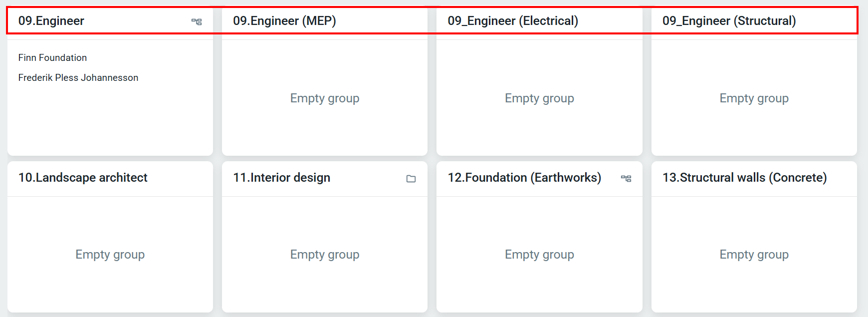
Task: Click Empty group area in 12.Foundation (Earthworks)
Action: click(x=539, y=255)
